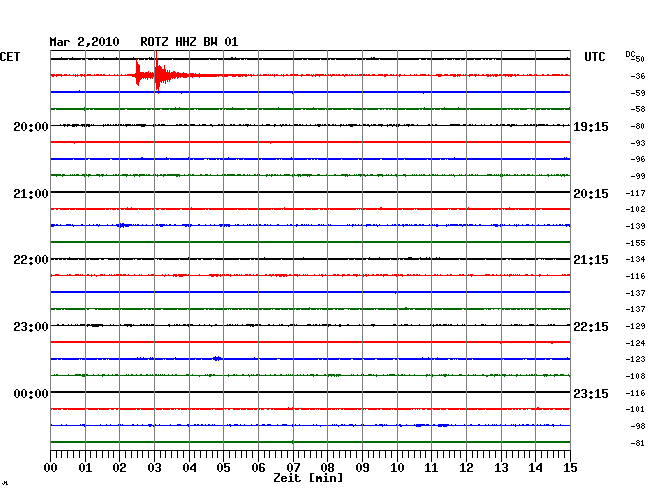Click the "22:15" UTC row label

[591, 327]
